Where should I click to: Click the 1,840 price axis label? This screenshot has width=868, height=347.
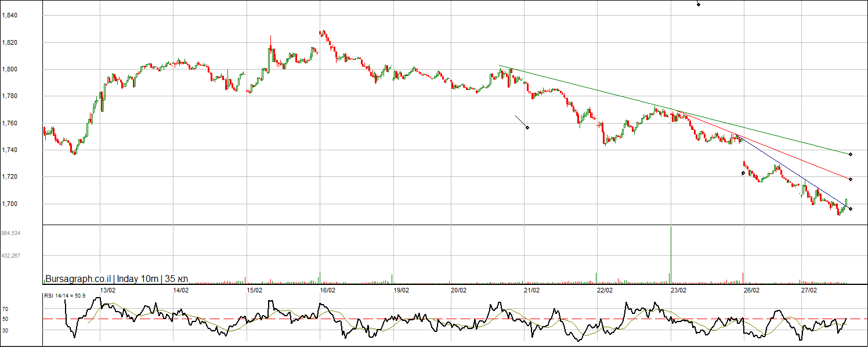(x=9, y=16)
